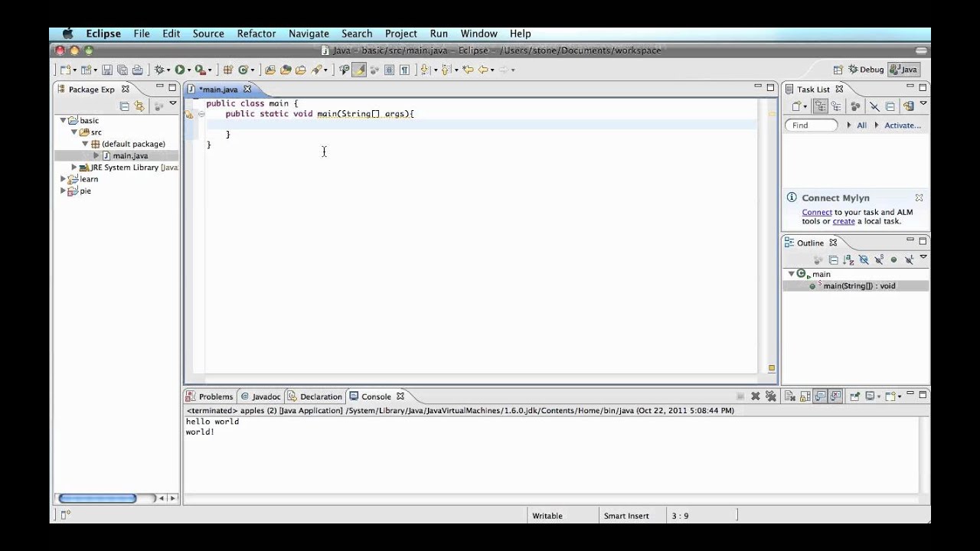Viewport: 980px width, 551px height.
Task: Click Package Explorer horizontal scrollbar thumb
Action: click(x=97, y=498)
